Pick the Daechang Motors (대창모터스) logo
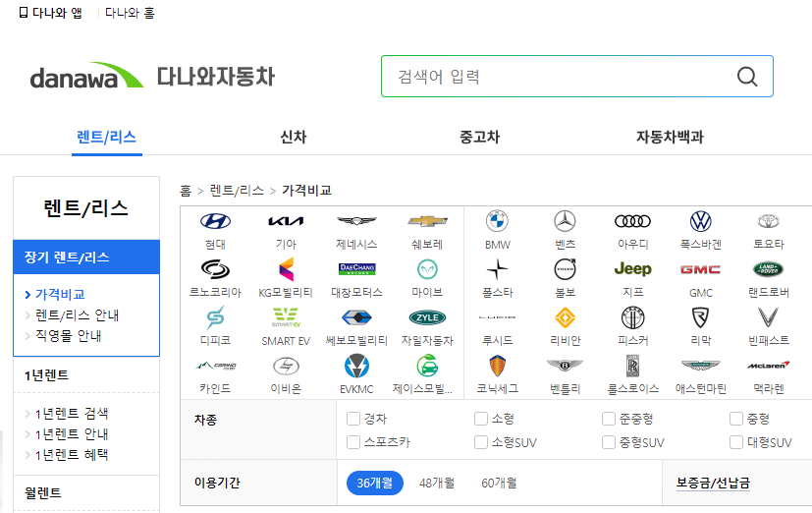The image size is (812, 513). click(x=356, y=269)
